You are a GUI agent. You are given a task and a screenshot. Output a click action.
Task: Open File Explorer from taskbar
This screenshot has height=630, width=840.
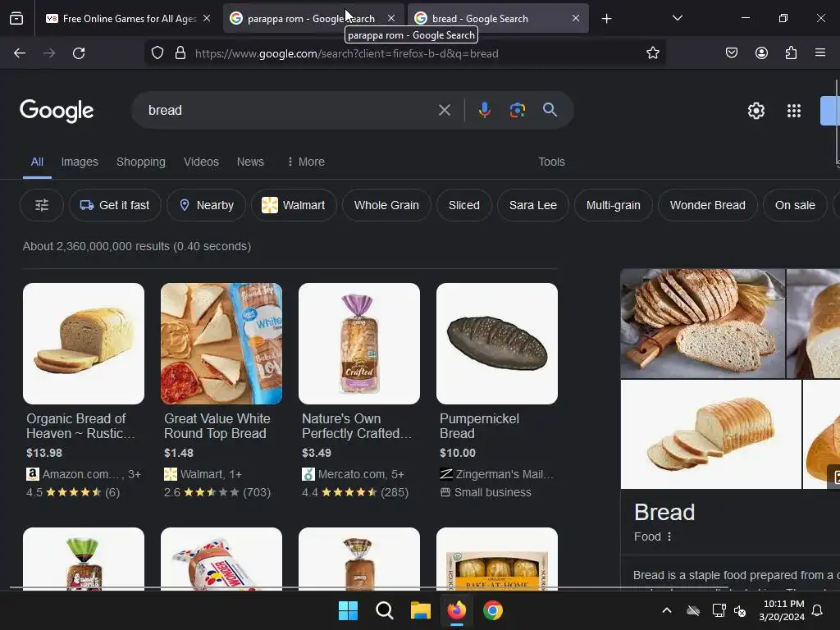click(x=421, y=610)
